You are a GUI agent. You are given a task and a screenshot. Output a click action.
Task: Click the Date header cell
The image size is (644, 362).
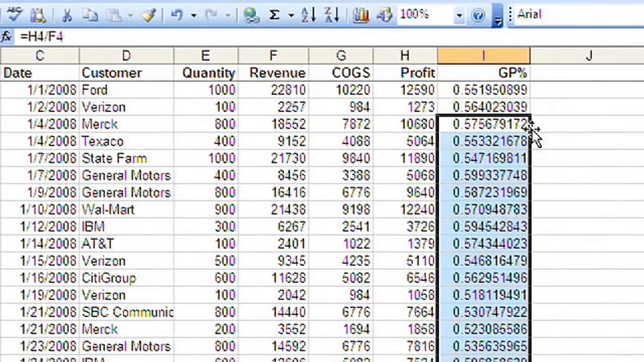(x=39, y=73)
